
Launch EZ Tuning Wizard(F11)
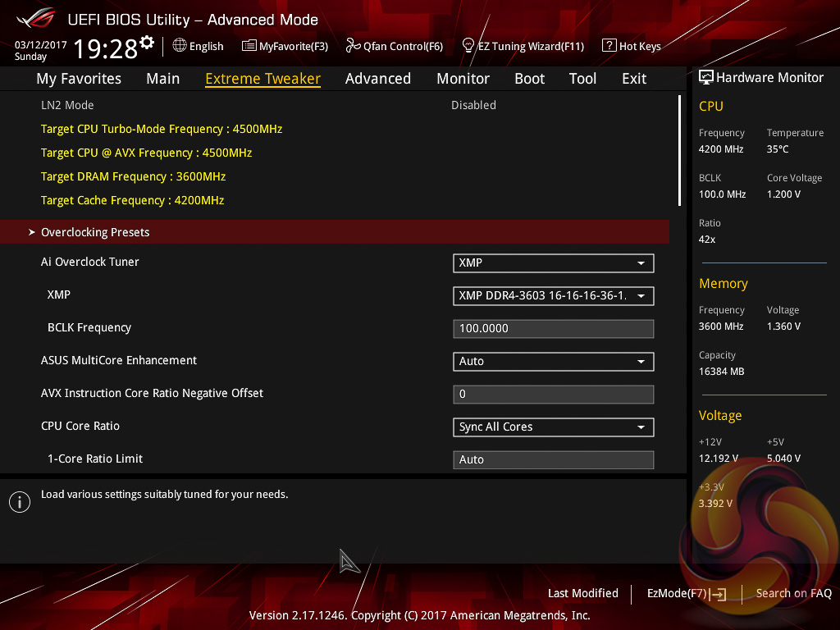[523, 46]
